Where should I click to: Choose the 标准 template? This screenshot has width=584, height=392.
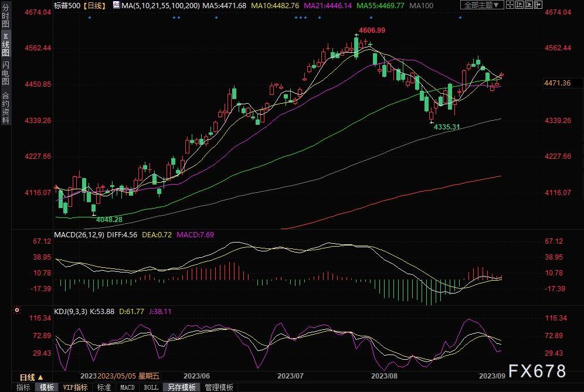[x=104, y=387]
